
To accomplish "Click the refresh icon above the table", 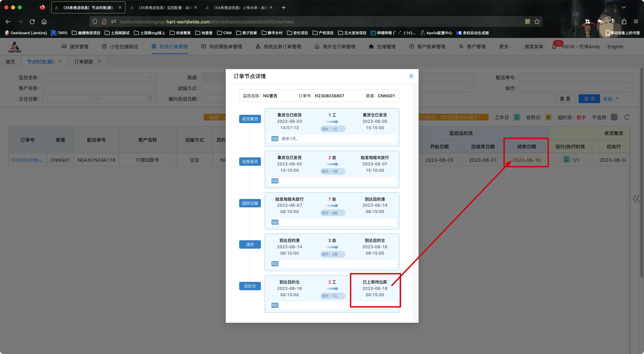I will coord(627,117).
